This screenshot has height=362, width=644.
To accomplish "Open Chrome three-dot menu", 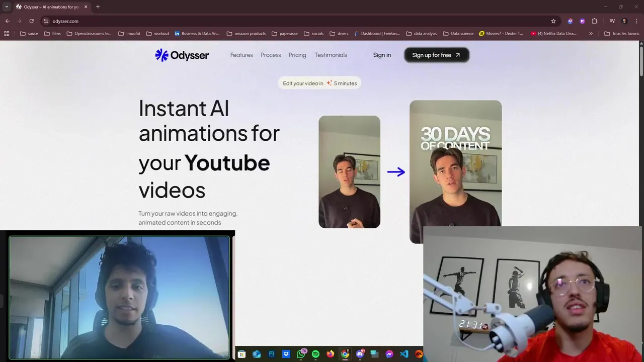I will click(636, 21).
